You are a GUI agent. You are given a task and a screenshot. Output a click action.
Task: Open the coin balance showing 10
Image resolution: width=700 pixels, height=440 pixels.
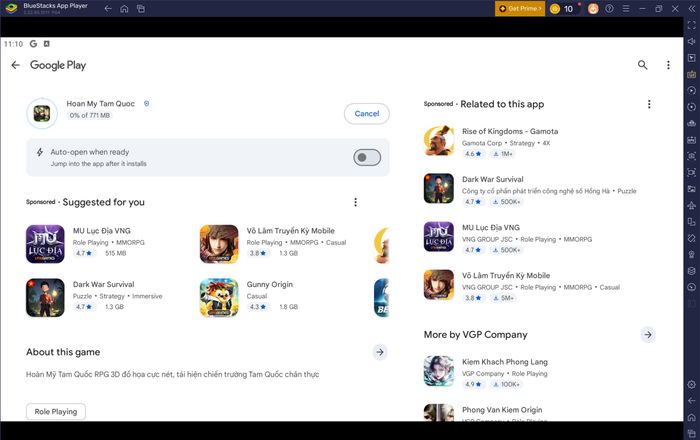tap(562, 8)
